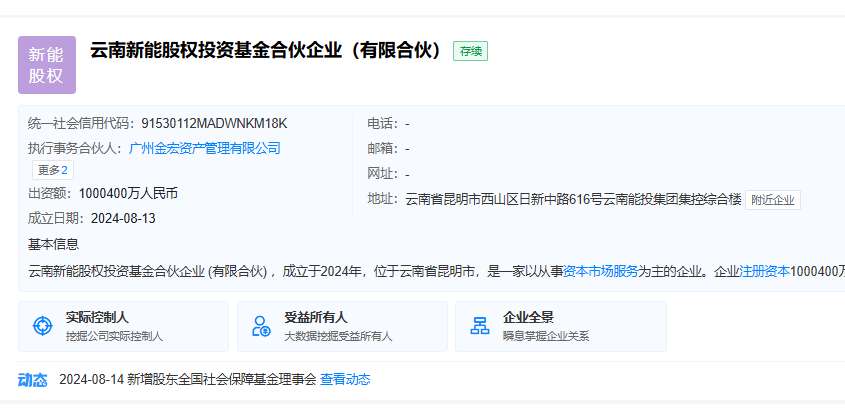Image resolution: width=845 pixels, height=420 pixels.
Task: Open the 广州金宏资产管理有限公司 partner link
Action: [205, 148]
